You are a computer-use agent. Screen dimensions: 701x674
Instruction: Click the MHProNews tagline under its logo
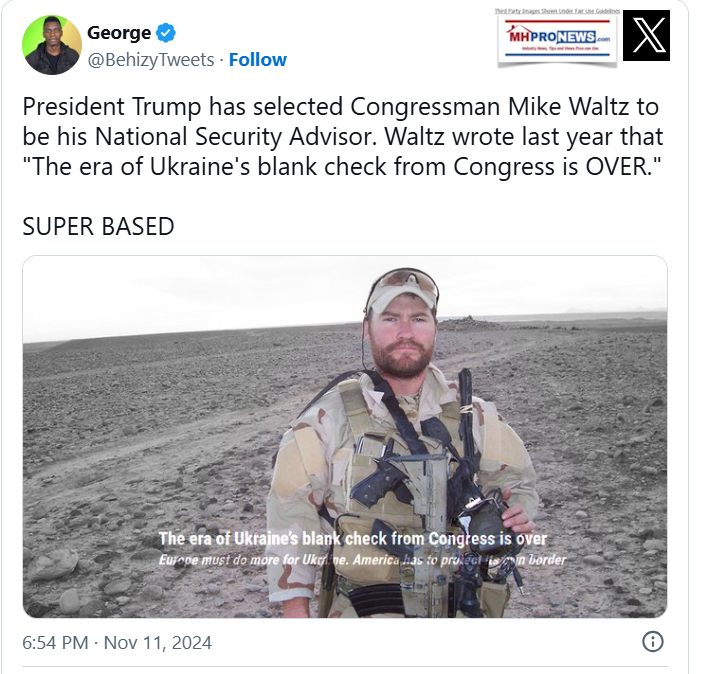[557, 52]
